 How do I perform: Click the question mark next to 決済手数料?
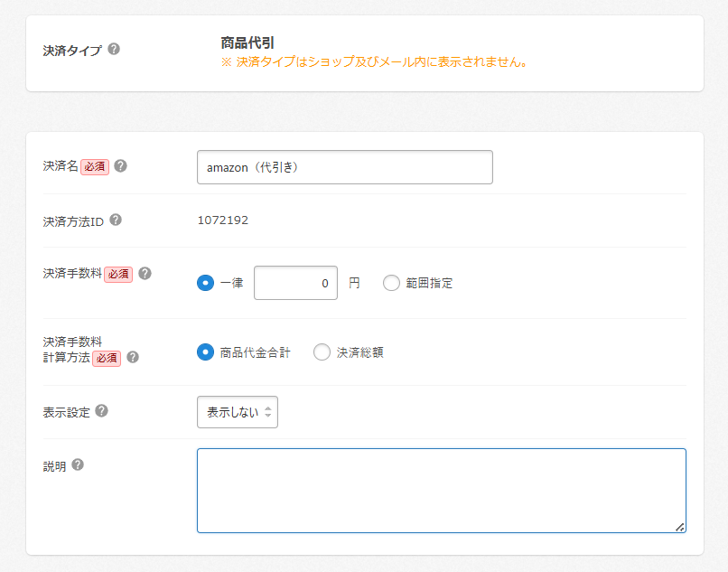[x=145, y=273]
